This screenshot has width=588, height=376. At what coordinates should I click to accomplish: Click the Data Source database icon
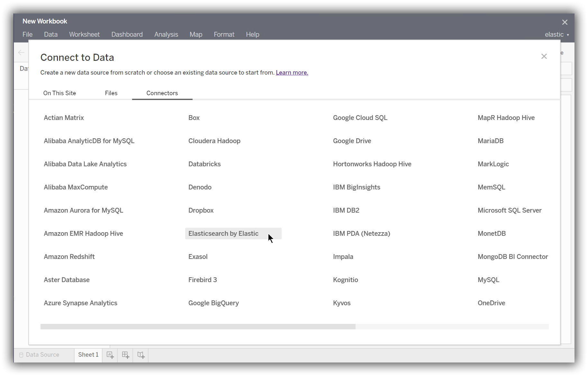21,355
